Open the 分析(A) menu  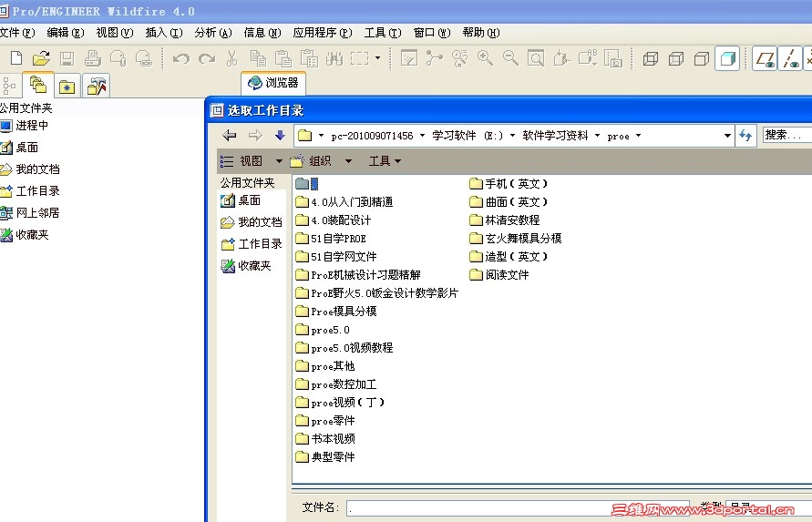pos(213,33)
